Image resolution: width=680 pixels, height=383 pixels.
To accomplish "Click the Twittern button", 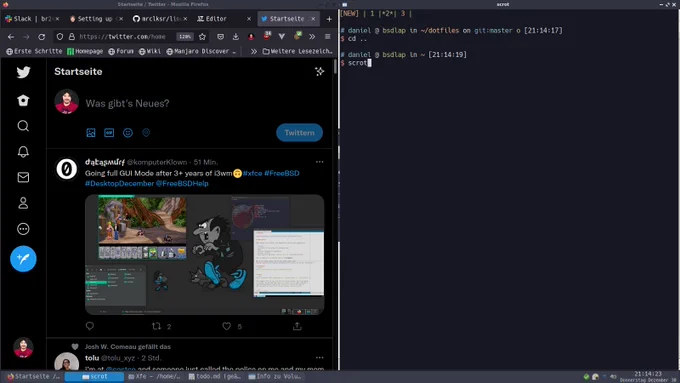I will (x=299, y=133).
